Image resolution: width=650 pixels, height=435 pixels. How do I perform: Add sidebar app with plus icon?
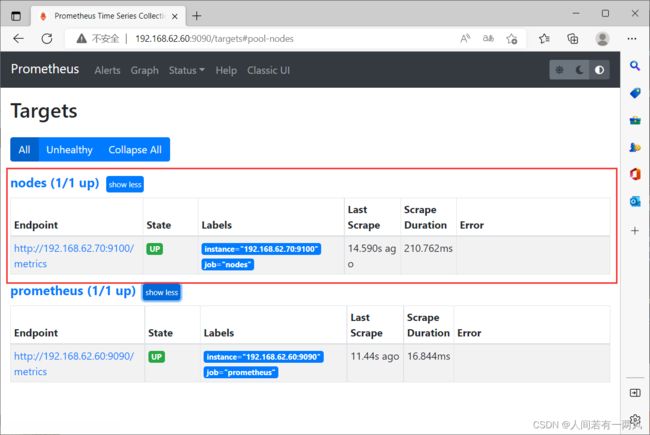[x=635, y=231]
